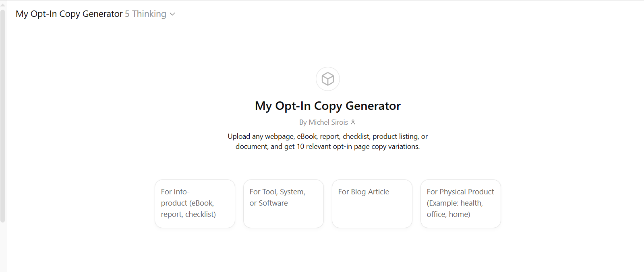Click the "or Software" text in the second card
The image size is (644, 272).
point(269,203)
